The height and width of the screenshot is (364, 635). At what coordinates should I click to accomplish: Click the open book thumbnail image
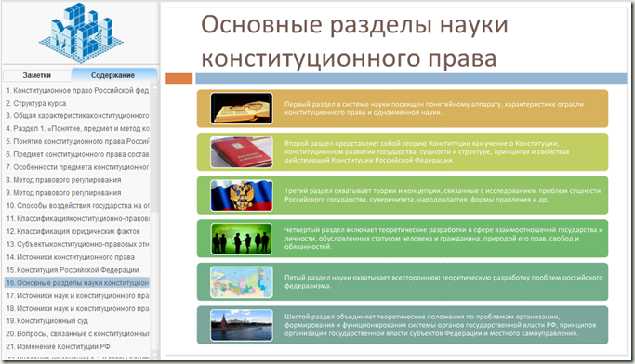[x=242, y=109]
